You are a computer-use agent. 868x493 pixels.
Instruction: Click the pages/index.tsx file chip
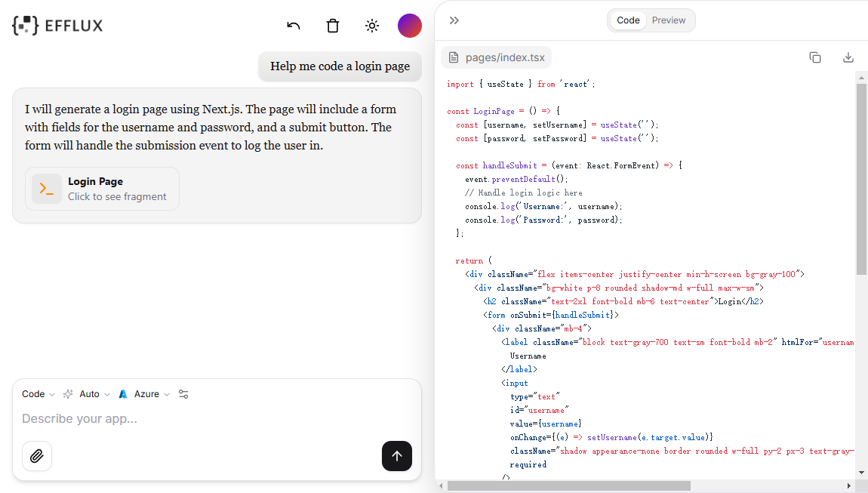[497, 57]
